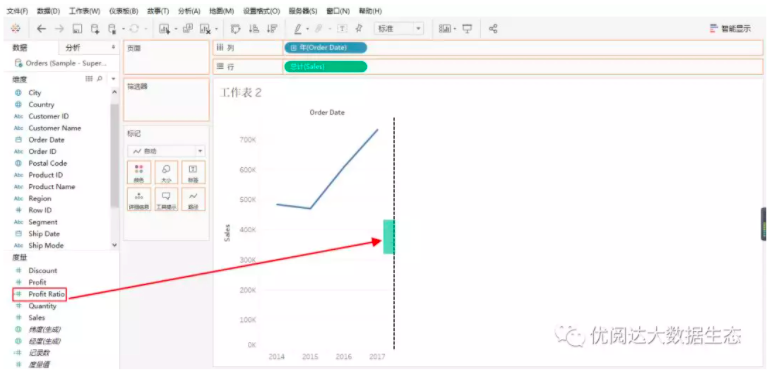Expand the dimensions pane options arrow

click(x=114, y=78)
